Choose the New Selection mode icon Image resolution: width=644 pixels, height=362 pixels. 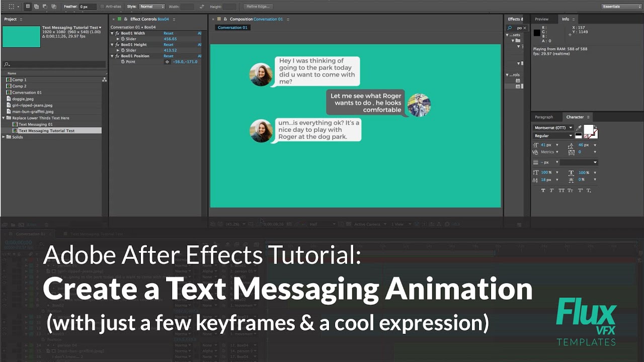pyautogui.click(x=28, y=7)
